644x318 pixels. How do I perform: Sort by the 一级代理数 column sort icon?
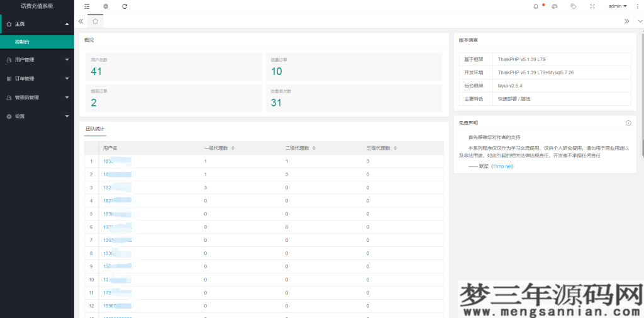click(x=233, y=148)
